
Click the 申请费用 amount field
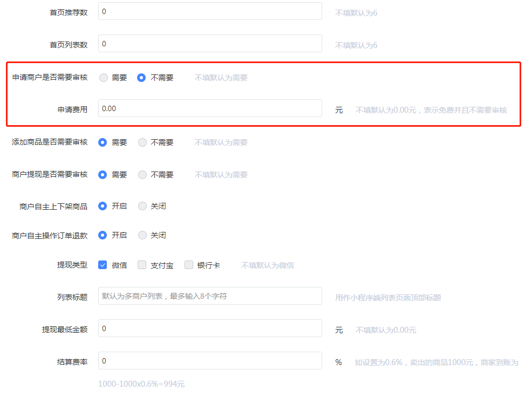coord(210,108)
